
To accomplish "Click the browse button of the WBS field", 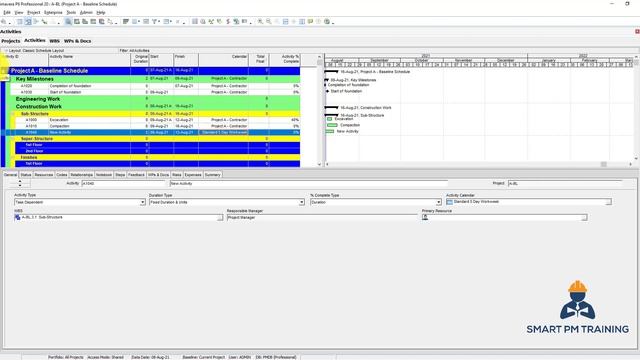I will point(220,218).
